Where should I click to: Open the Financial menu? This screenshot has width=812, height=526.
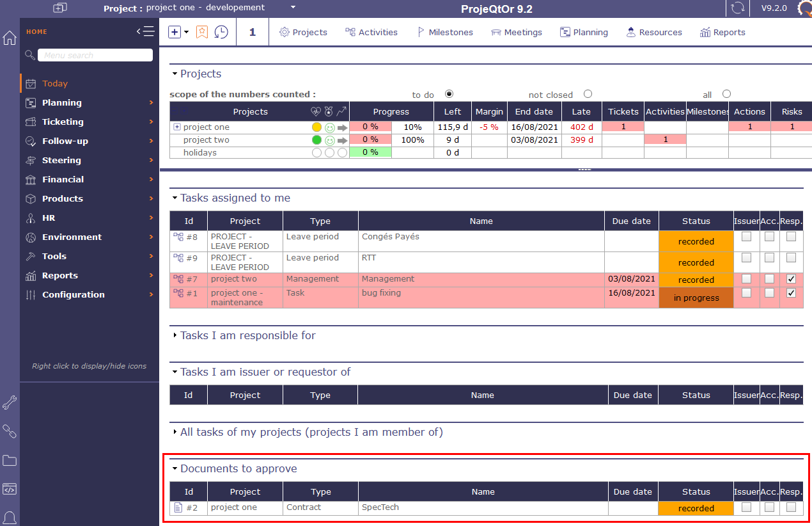pyautogui.click(x=63, y=179)
